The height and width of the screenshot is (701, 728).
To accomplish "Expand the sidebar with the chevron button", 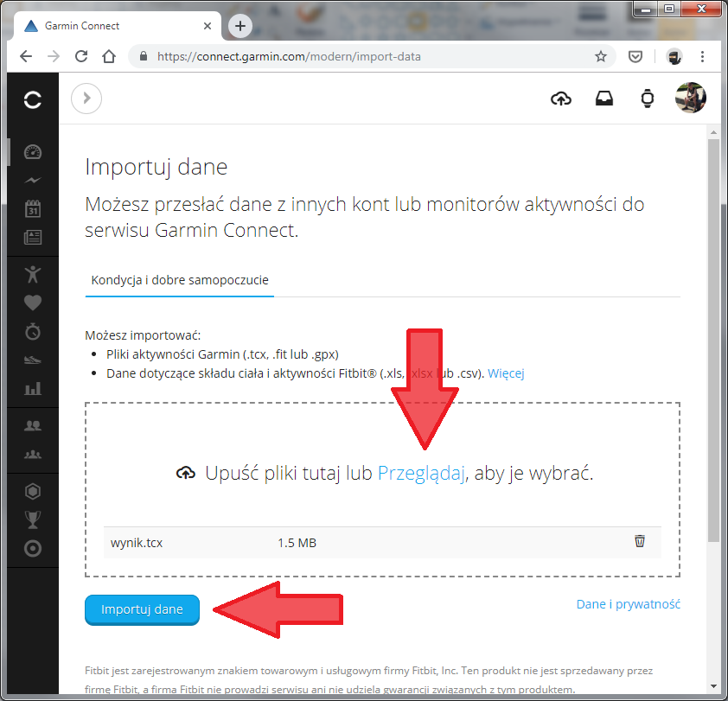I will [86, 99].
